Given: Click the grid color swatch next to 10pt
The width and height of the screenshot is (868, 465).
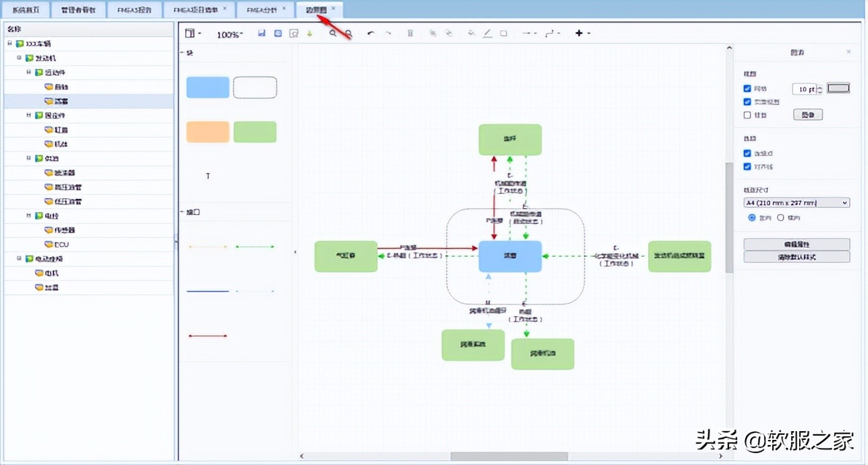Looking at the screenshot, I should [838, 88].
